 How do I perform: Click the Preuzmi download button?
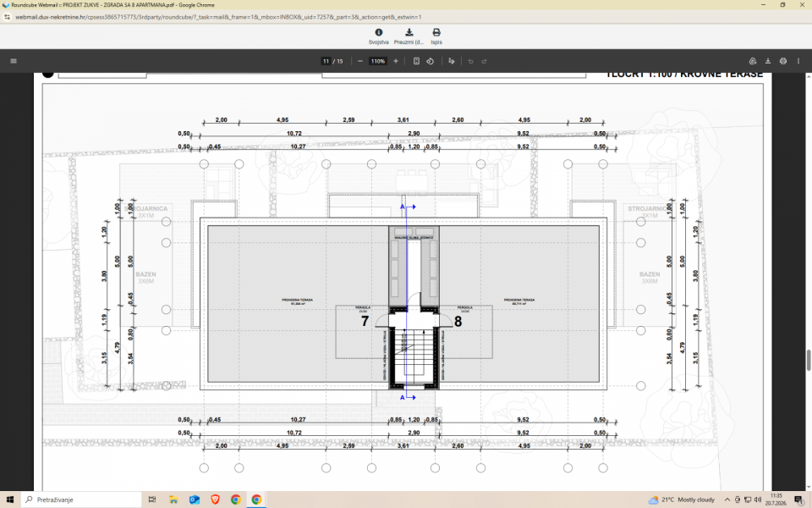coord(409,36)
